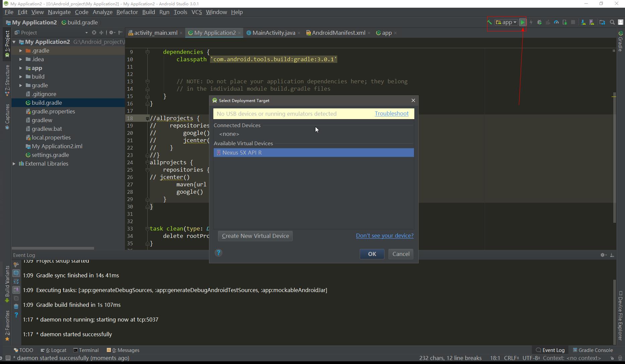Close the Select Deployment Target dialog

pos(413,100)
